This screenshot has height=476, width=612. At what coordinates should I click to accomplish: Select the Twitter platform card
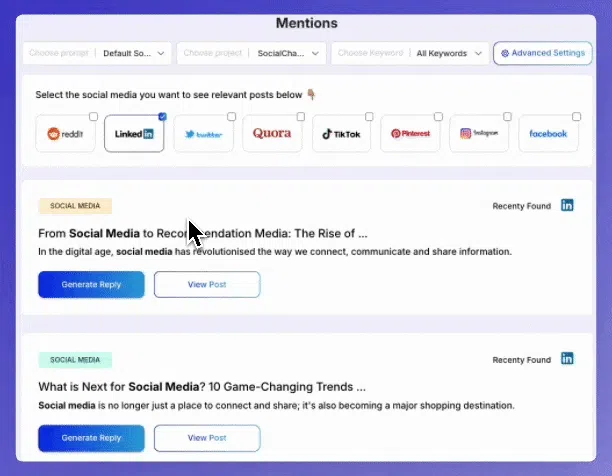(x=203, y=133)
